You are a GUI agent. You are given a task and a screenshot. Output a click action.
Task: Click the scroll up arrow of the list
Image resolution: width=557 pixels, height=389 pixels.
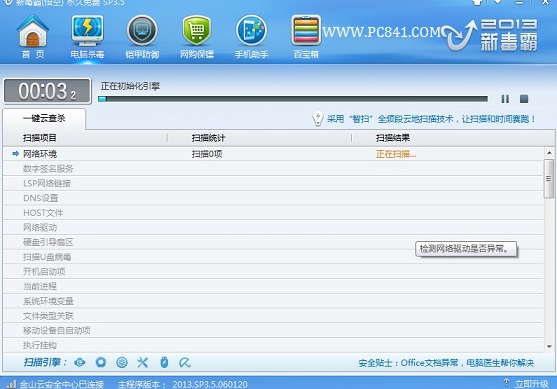click(549, 153)
